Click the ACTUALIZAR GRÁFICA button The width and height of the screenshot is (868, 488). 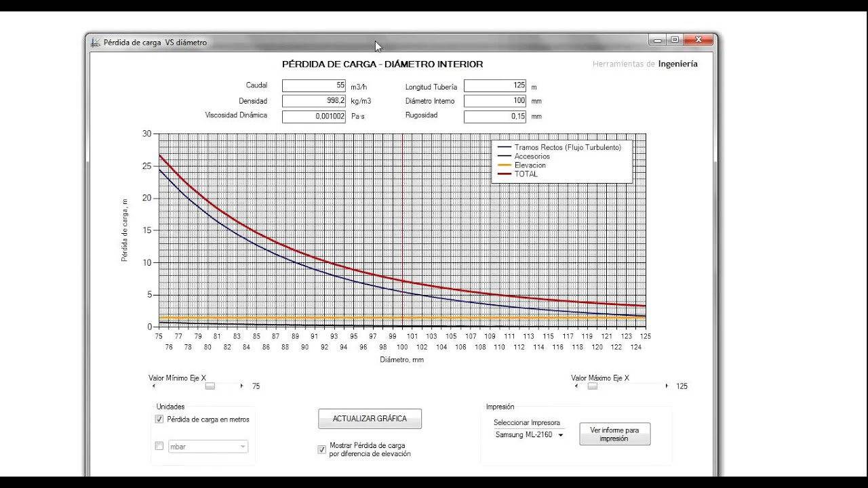370,419
